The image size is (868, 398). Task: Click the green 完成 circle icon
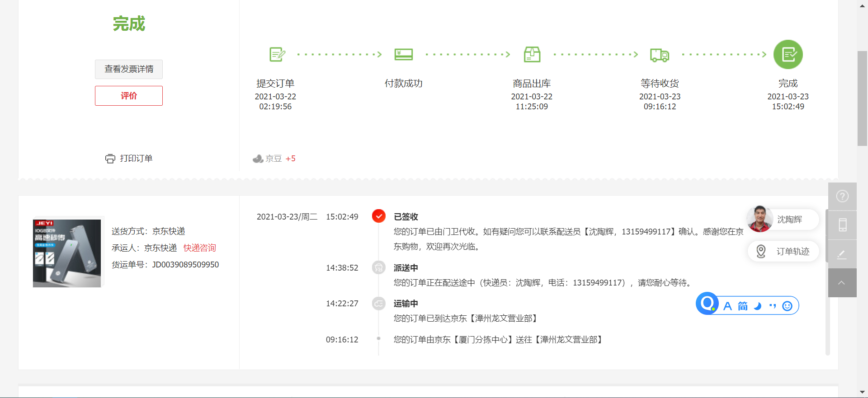[788, 54]
